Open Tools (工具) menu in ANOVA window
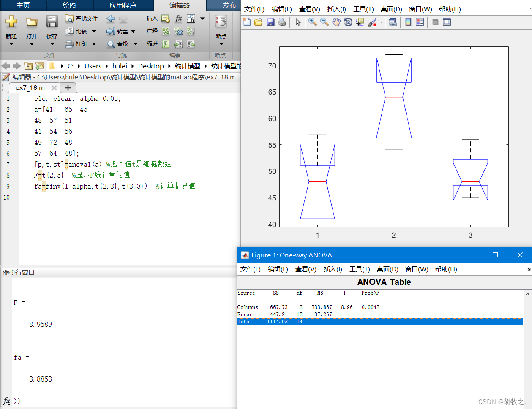532x409 pixels. [x=360, y=269]
